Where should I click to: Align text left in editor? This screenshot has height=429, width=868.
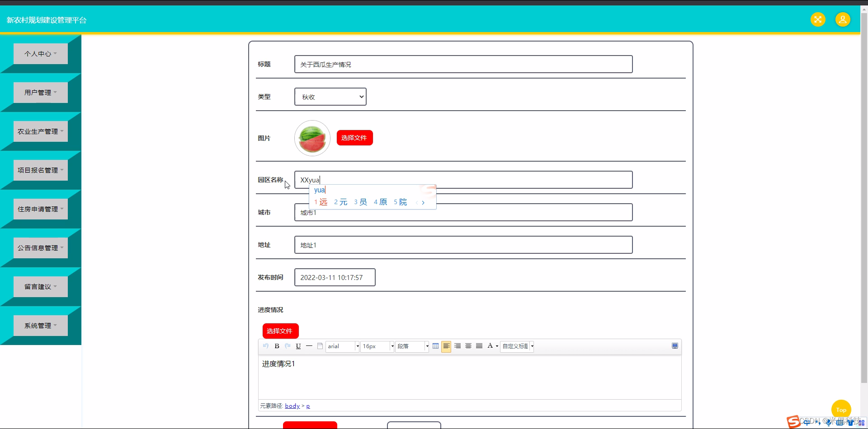[x=446, y=346]
